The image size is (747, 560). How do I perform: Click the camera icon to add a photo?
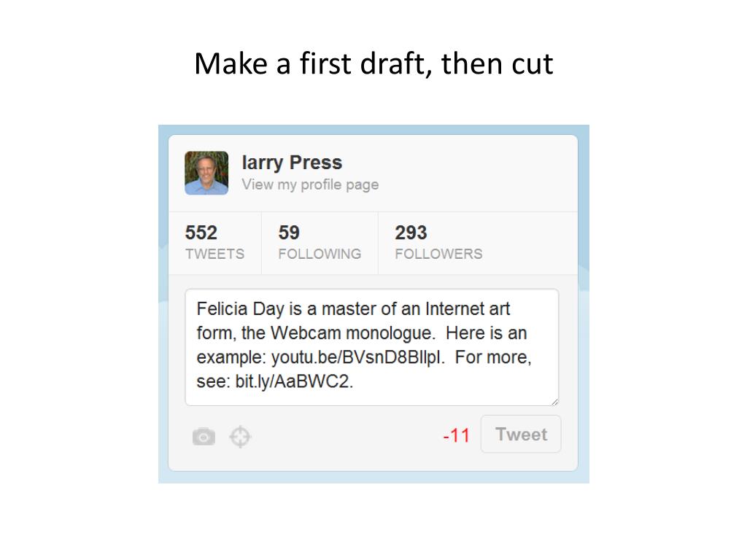coord(204,436)
